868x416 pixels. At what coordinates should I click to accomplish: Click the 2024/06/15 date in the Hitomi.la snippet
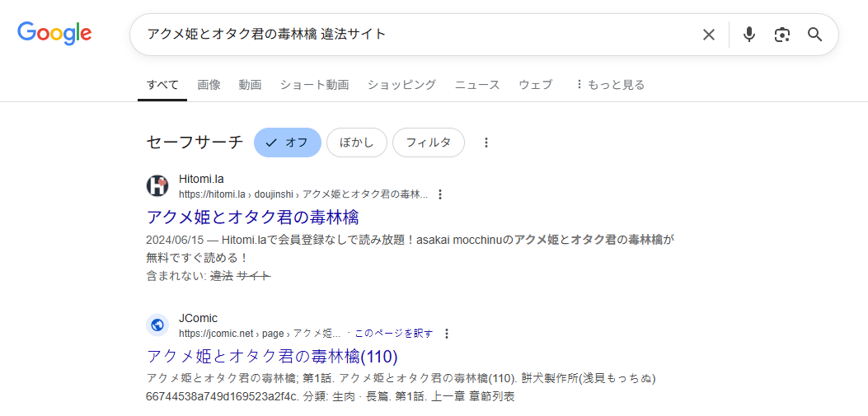coord(176,241)
